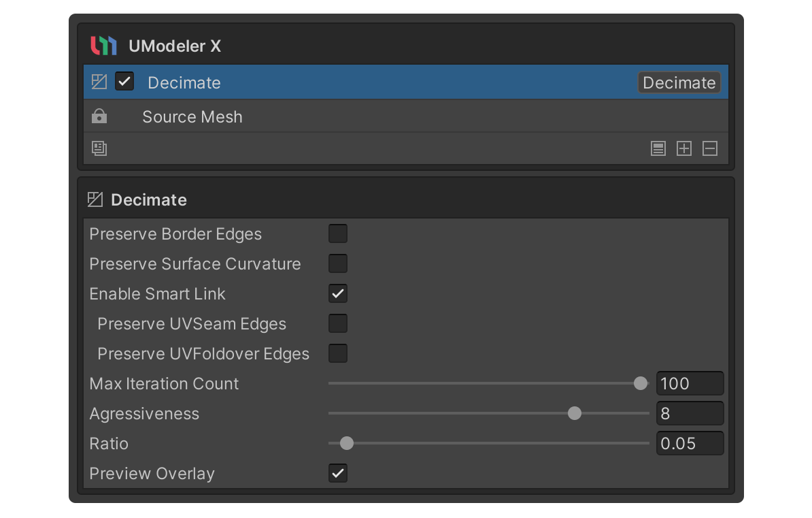This screenshot has width=812, height=518.
Task: Click the Ratio value field 0.05
Action: pyautogui.click(x=690, y=443)
